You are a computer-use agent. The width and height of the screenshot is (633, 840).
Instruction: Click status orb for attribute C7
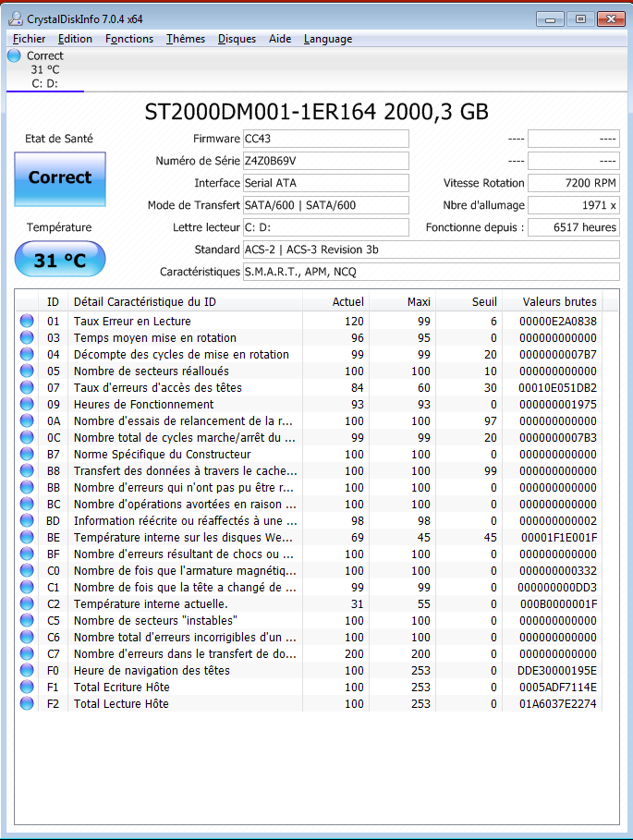point(27,653)
